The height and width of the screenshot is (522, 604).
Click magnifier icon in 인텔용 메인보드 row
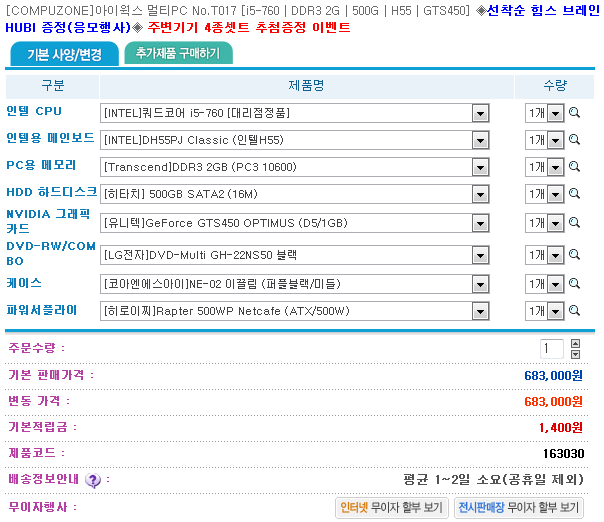click(574, 140)
